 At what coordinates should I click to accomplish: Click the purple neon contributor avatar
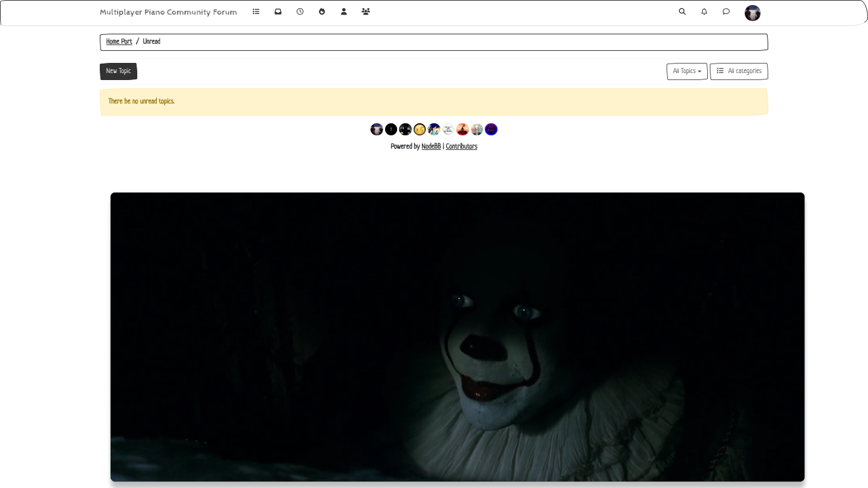pyautogui.click(x=491, y=130)
